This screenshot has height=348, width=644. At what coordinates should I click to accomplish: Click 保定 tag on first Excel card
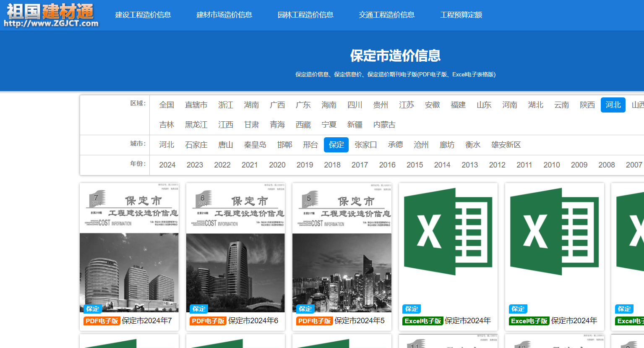coord(412,309)
